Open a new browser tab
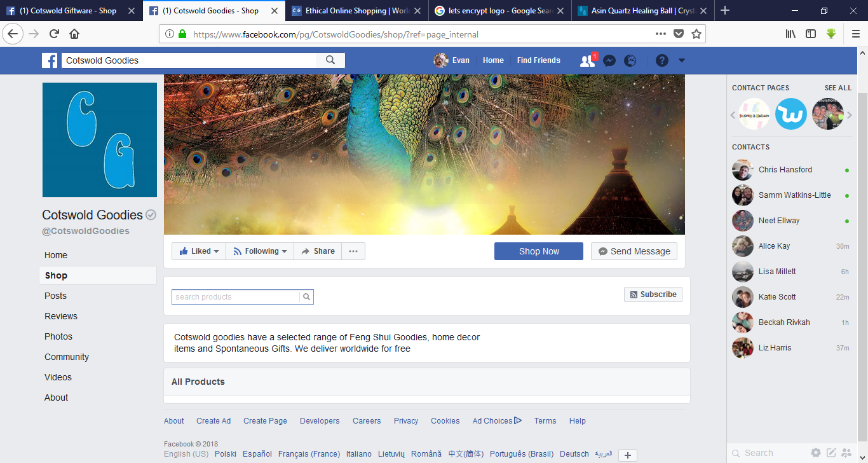The height and width of the screenshot is (463, 868). tap(725, 10)
